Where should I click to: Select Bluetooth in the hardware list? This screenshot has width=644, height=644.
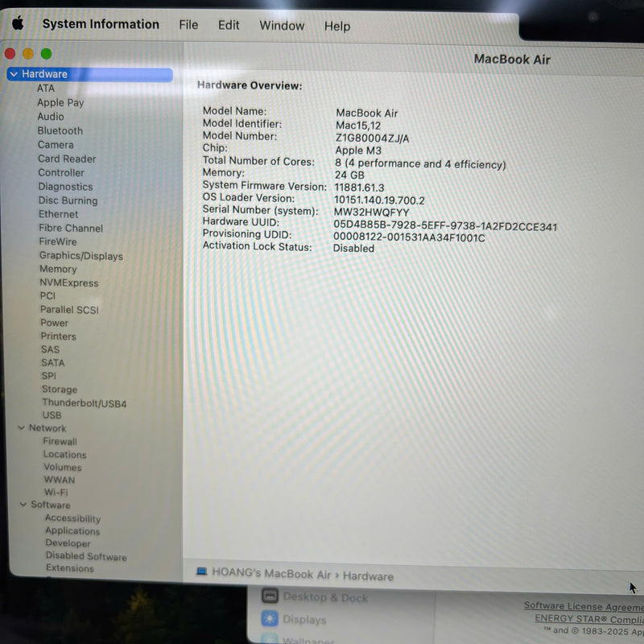pos(60,130)
